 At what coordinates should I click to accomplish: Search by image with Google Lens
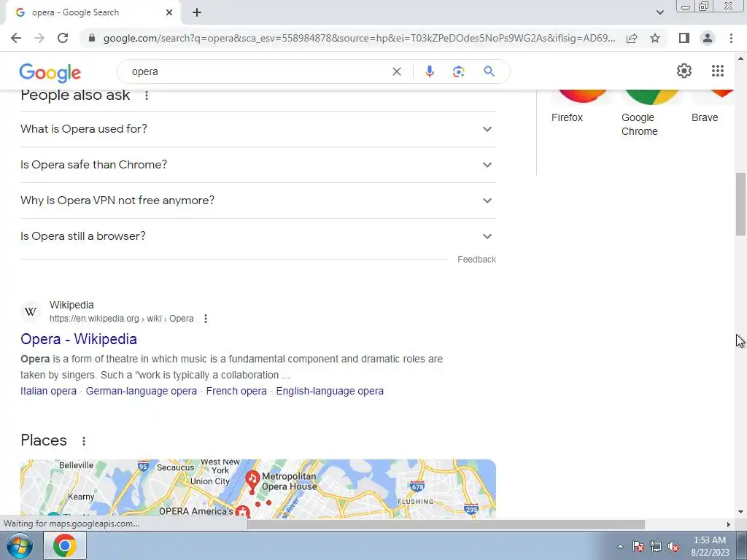click(x=458, y=71)
